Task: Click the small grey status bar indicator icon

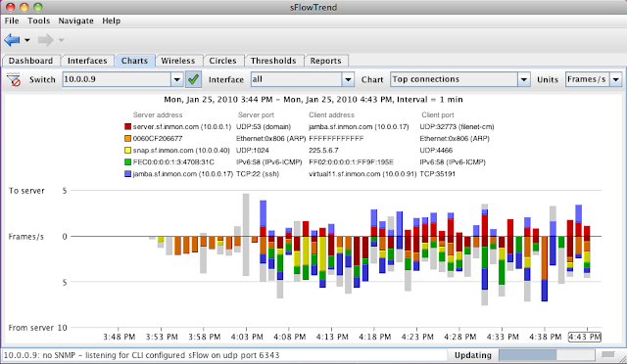Action: tap(608, 355)
